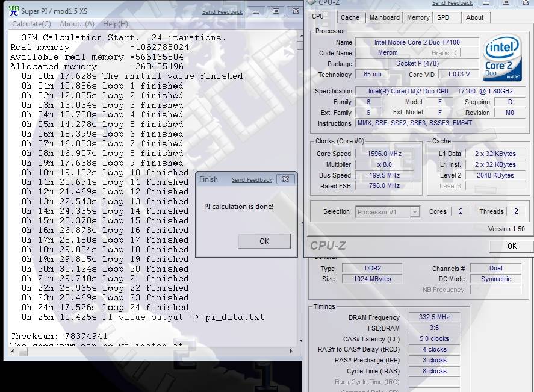The width and height of the screenshot is (534, 392).
Task: Open Help(H) menu in Super PI
Action: click(116, 24)
